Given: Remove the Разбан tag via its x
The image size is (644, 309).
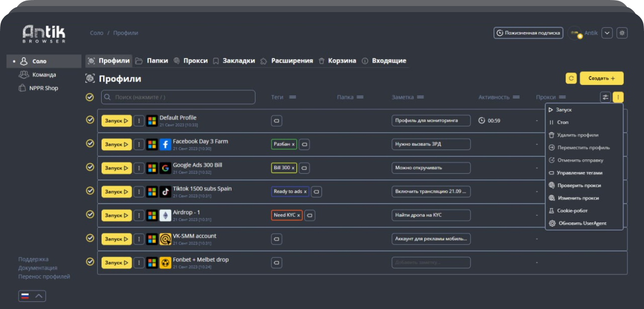Looking at the screenshot, I should [293, 144].
